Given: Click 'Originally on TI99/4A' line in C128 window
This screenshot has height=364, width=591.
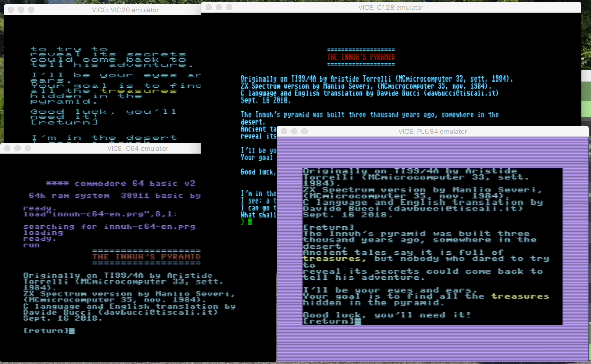Looking at the screenshot, I should pos(377,79).
